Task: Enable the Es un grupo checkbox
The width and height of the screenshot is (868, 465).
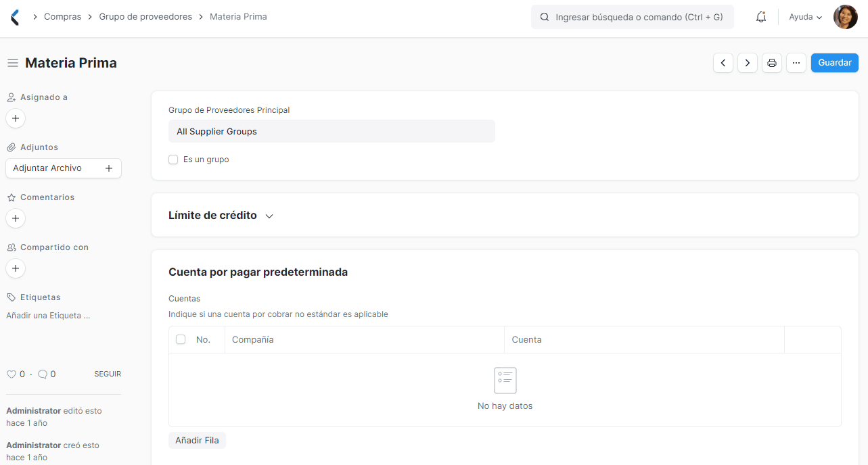Action: coord(173,160)
